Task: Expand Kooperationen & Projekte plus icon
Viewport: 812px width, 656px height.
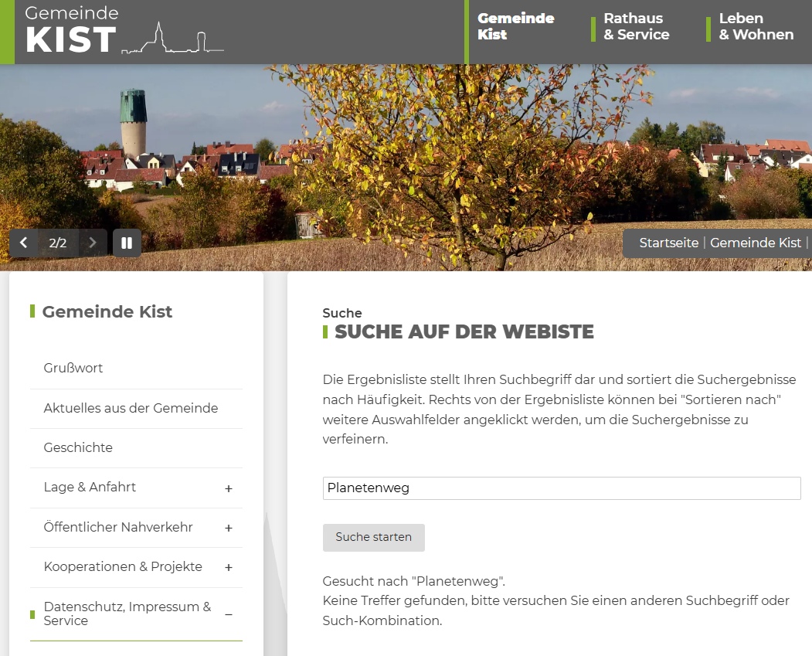Action: point(228,567)
